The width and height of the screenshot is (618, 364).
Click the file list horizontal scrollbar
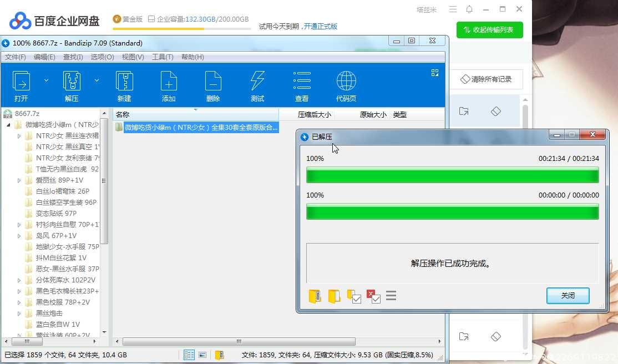click(239, 341)
